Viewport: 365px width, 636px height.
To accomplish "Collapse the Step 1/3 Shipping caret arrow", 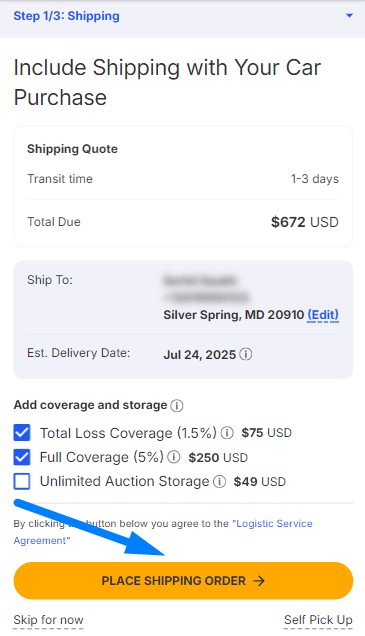I will 349,16.
